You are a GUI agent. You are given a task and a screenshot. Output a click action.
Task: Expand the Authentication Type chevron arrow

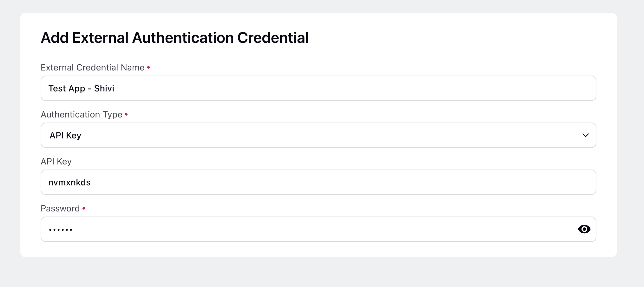(x=585, y=135)
